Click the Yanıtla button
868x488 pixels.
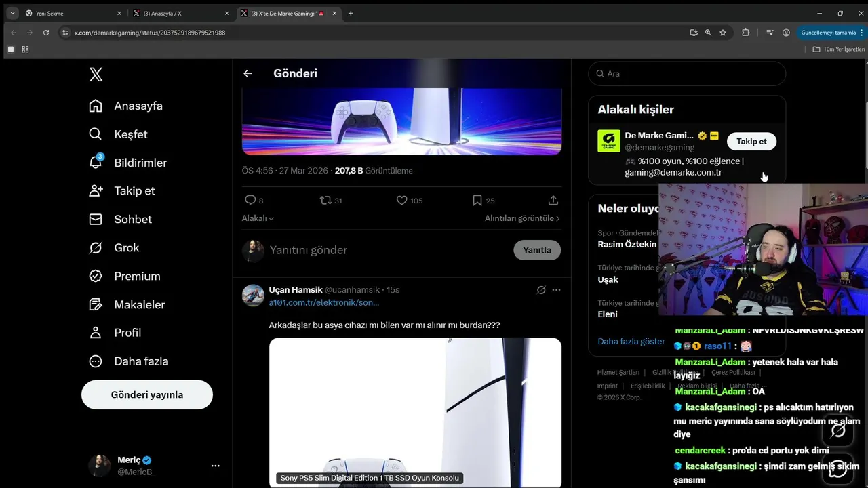click(x=537, y=250)
